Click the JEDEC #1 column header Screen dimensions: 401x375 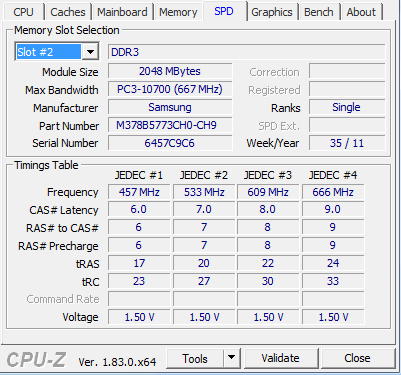139,175
